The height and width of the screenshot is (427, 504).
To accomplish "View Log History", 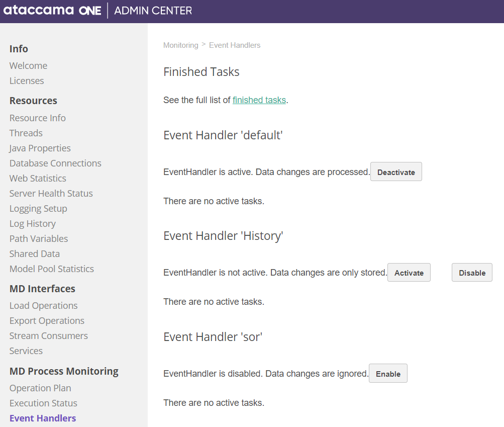I will [33, 224].
